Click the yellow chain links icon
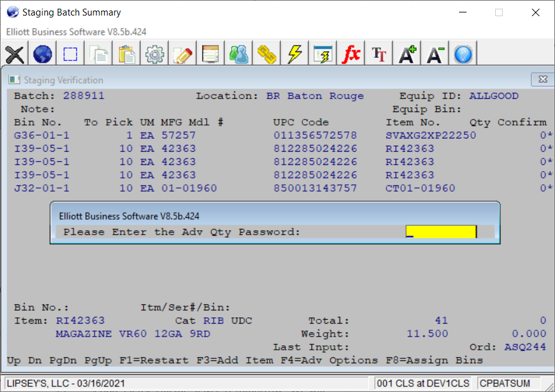The height and width of the screenshot is (392, 555). coord(267,54)
